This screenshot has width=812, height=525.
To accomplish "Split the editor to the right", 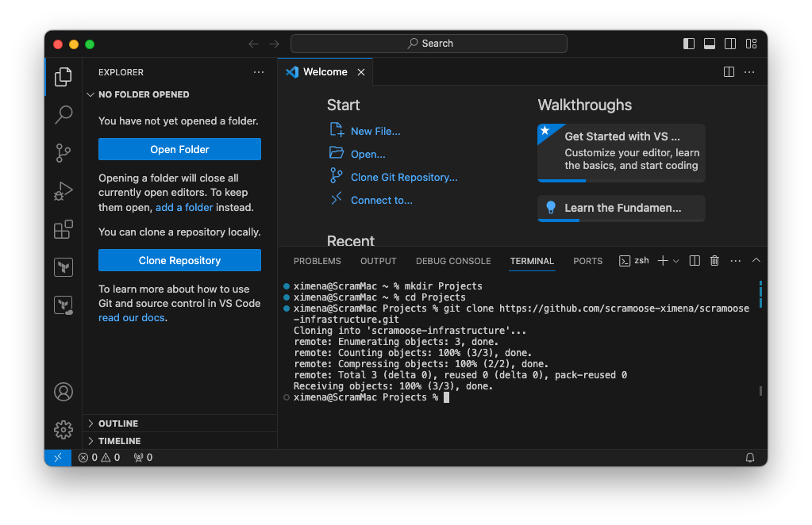I will click(729, 72).
